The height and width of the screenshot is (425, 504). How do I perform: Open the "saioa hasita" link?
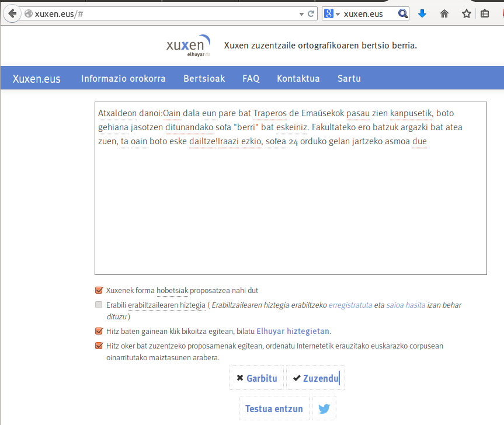406,305
